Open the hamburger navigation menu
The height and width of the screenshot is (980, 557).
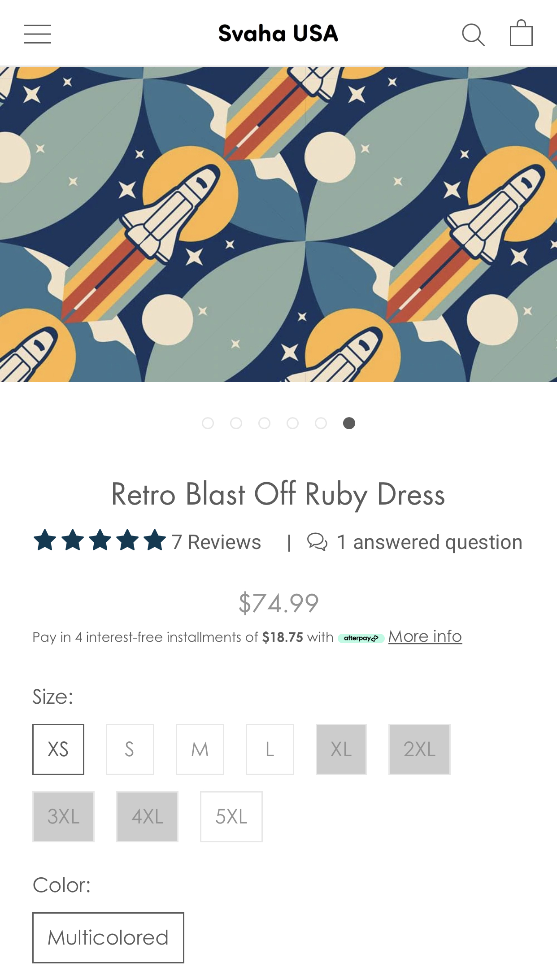pos(38,34)
